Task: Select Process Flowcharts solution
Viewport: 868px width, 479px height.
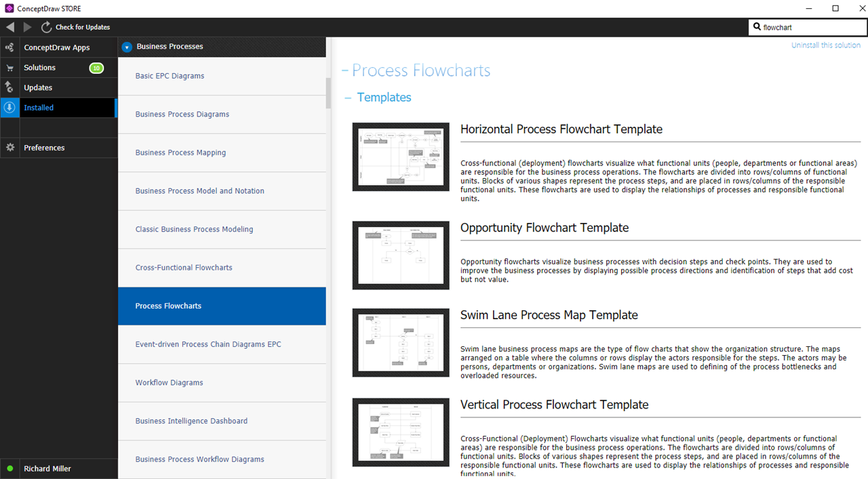Action: [x=222, y=306]
